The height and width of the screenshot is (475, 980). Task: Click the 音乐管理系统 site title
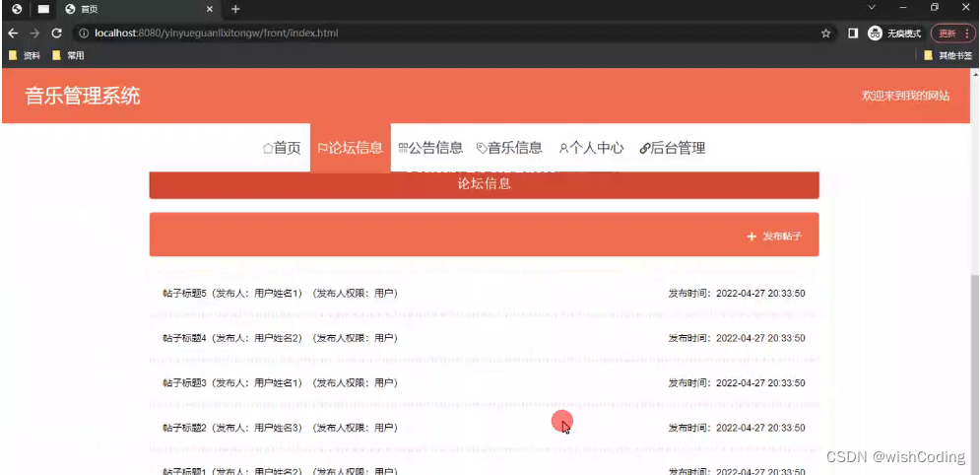point(83,97)
